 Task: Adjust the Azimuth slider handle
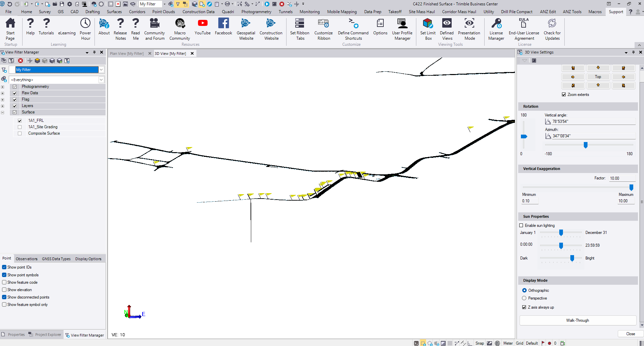tap(585, 145)
